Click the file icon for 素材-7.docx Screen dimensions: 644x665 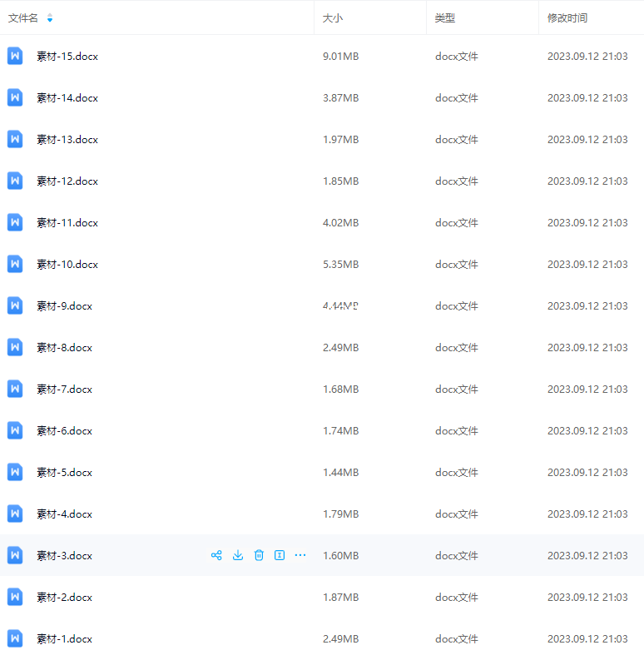click(x=15, y=389)
